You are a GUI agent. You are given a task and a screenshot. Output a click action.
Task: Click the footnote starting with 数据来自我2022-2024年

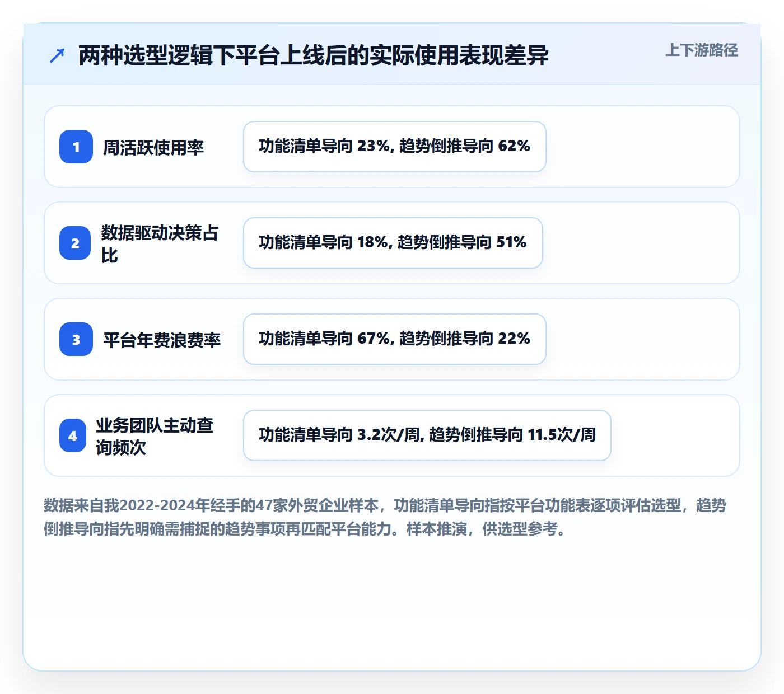pos(385,517)
